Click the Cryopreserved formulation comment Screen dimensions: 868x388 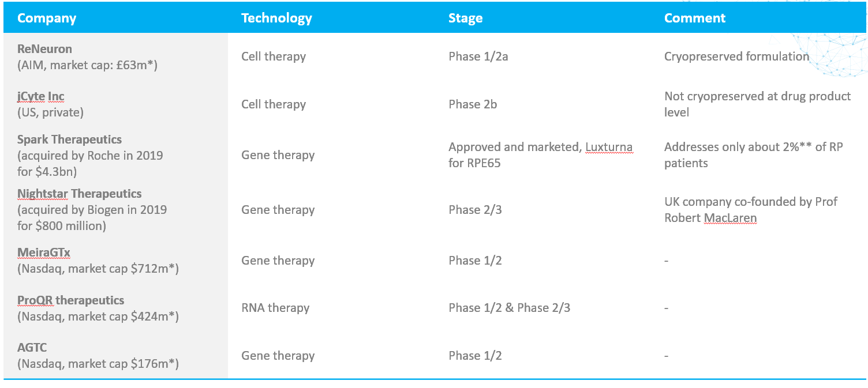coord(736,56)
